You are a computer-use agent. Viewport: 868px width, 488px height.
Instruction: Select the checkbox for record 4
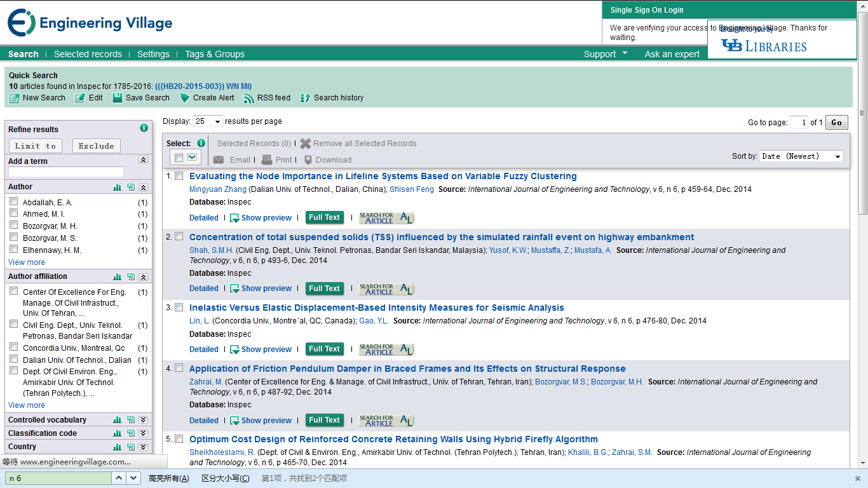point(179,368)
